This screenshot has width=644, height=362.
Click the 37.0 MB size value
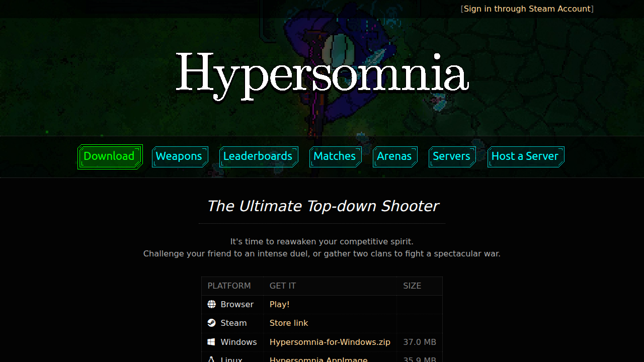(x=420, y=342)
